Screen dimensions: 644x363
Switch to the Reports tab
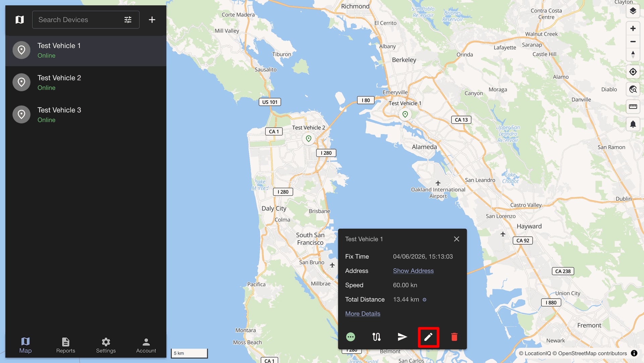66,345
